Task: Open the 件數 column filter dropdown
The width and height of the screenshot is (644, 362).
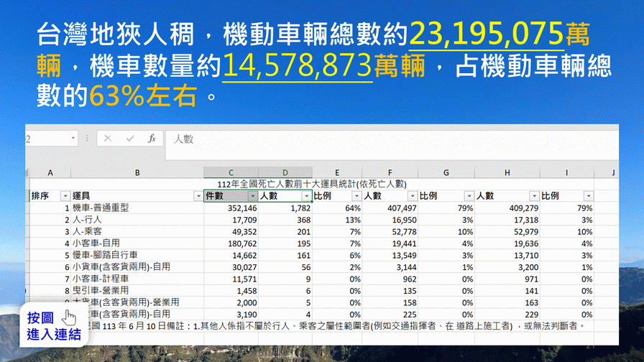Action: (252, 196)
